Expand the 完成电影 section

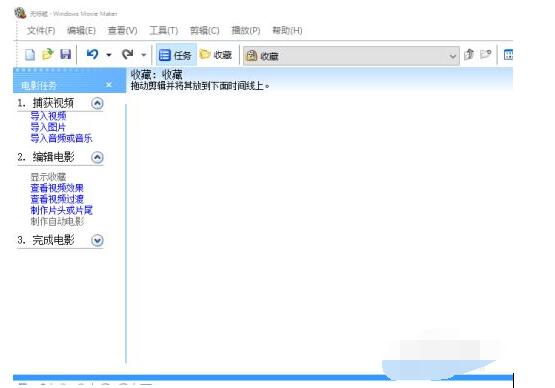click(97, 240)
